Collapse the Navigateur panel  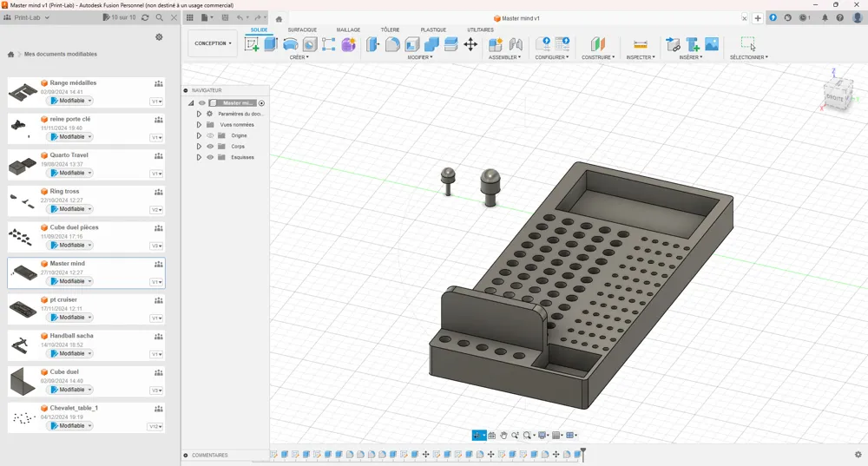pyautogui.click(x=186, y=90)
